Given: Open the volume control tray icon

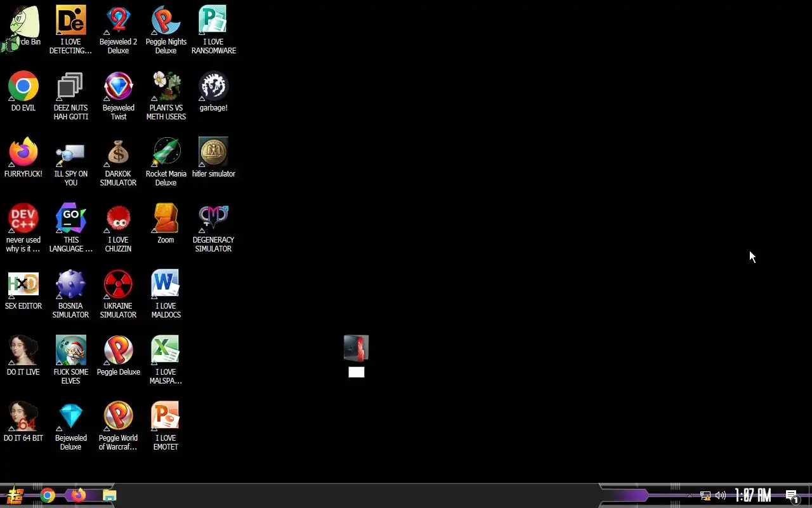Looking at the screenshot, I should click(721, 495).
